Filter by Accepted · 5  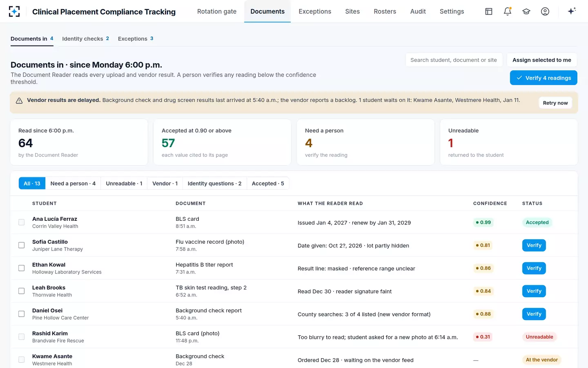click(x=268, y=184)
